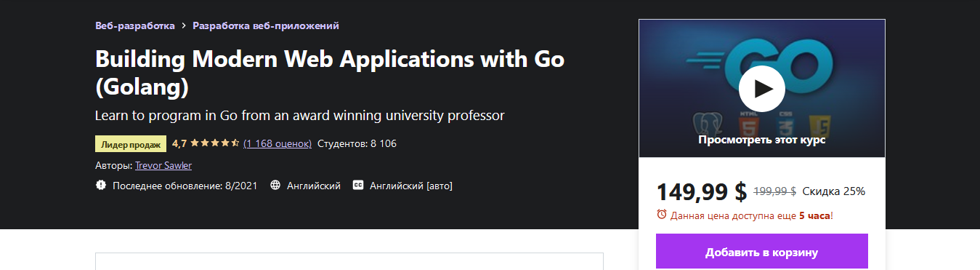Open the Веб-разработка breadcrumb link
The height and width of the screenshot is (270, 980).
pos(135,25)
